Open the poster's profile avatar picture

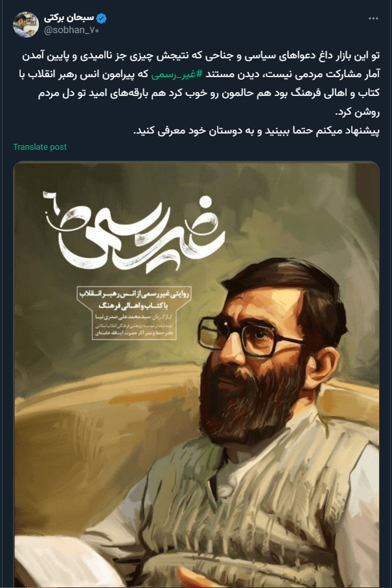(x=26, y=25)
